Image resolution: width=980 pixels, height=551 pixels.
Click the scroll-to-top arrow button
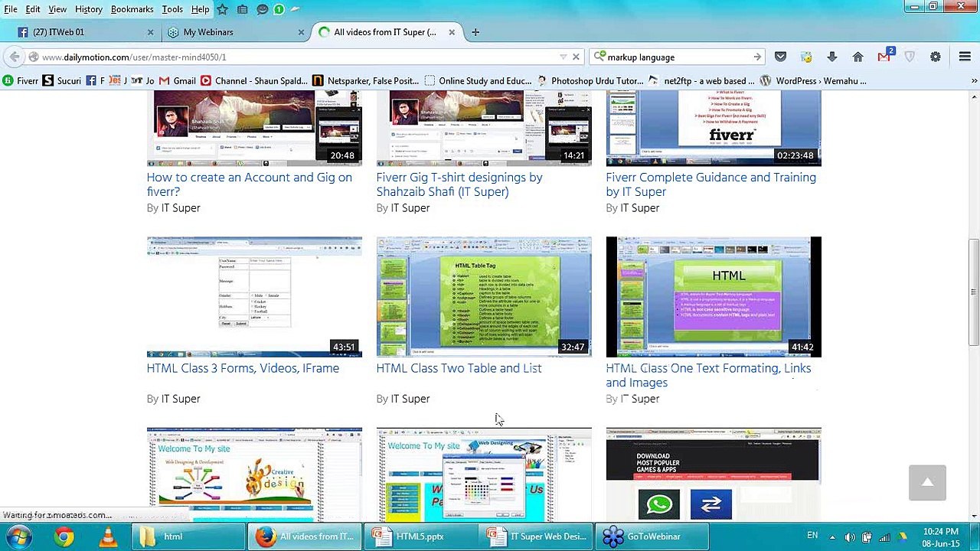[927, 482]
